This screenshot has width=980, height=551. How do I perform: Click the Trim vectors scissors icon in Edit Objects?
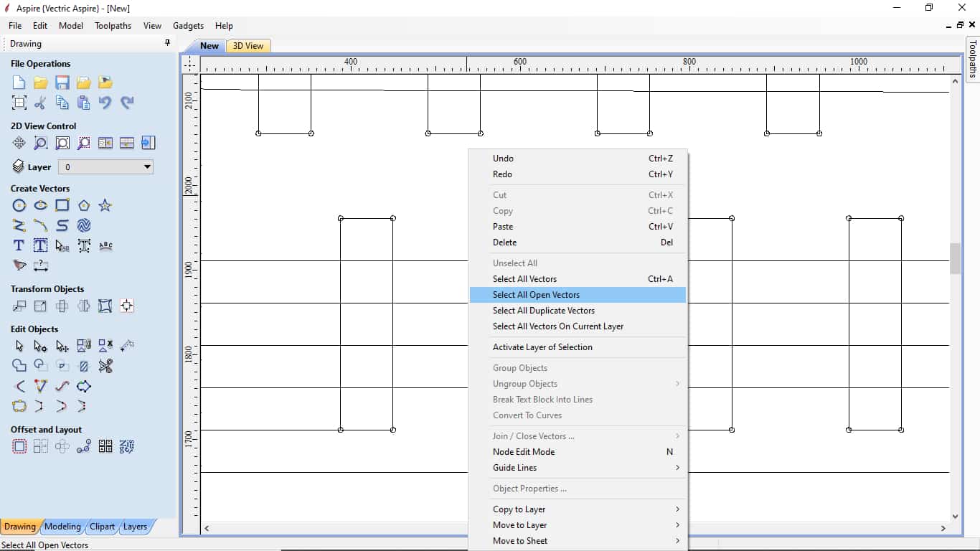click(x=105, y=366)
